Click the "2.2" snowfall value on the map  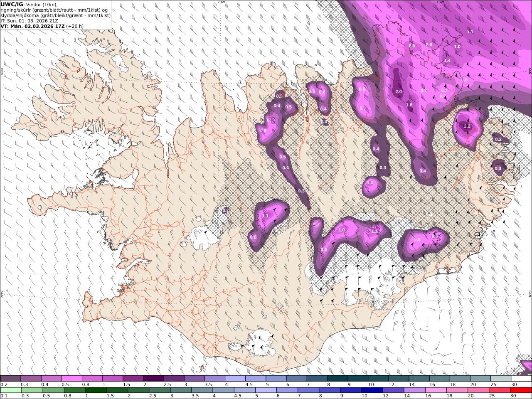[x=467, y=126]
